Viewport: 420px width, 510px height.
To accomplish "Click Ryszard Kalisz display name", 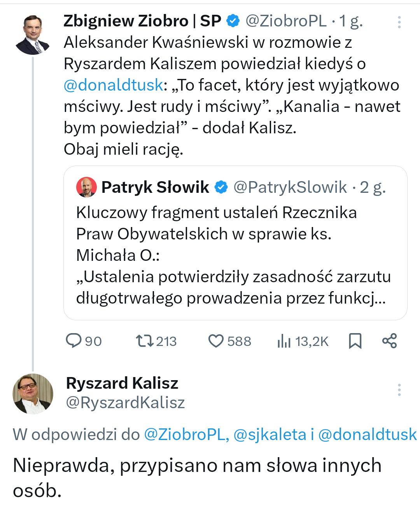I will [x=122, y=383].
